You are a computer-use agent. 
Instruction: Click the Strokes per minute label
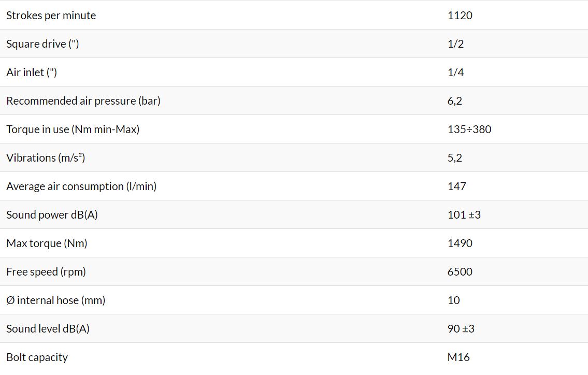(51, 16)
